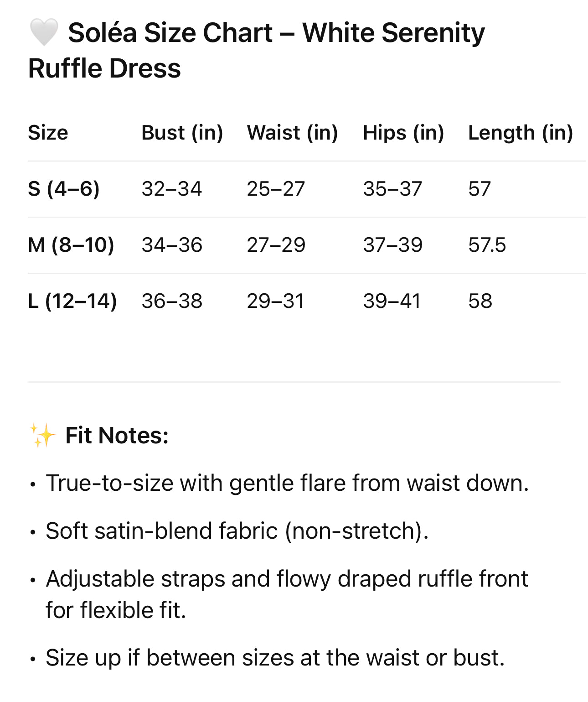The height and width of the screenshot is (702, 588).
Task: Select the M (8–10) row label
Action: [71, 245]
